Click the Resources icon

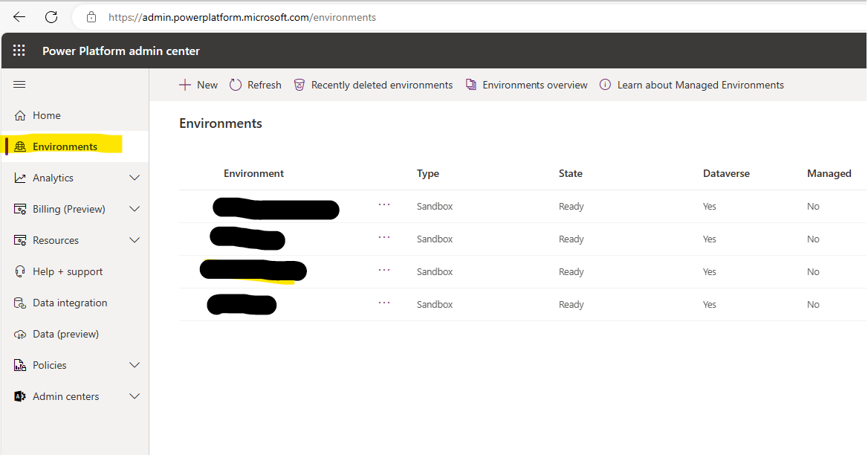pyautogui.click(x=20, y=240)
